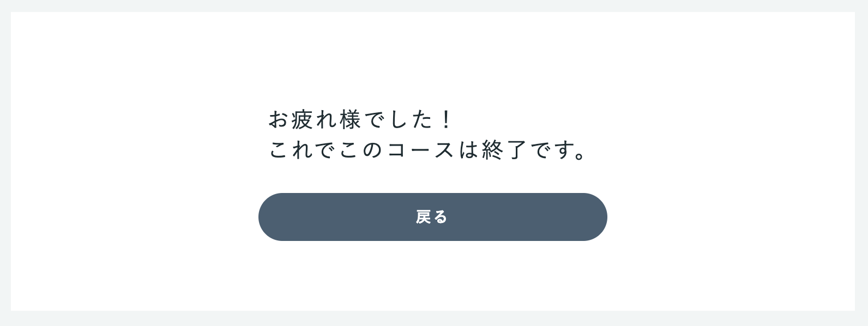868x326 pixels.
Task: Click the お疲れ様でした！ heading text
Action: (x=360, y=119)
